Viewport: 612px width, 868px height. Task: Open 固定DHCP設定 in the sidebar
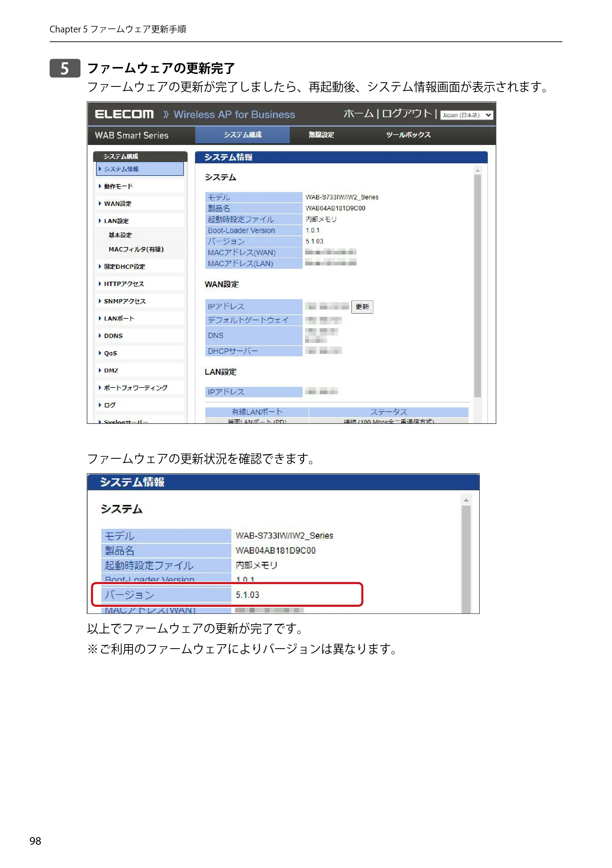tap(140, 266)
